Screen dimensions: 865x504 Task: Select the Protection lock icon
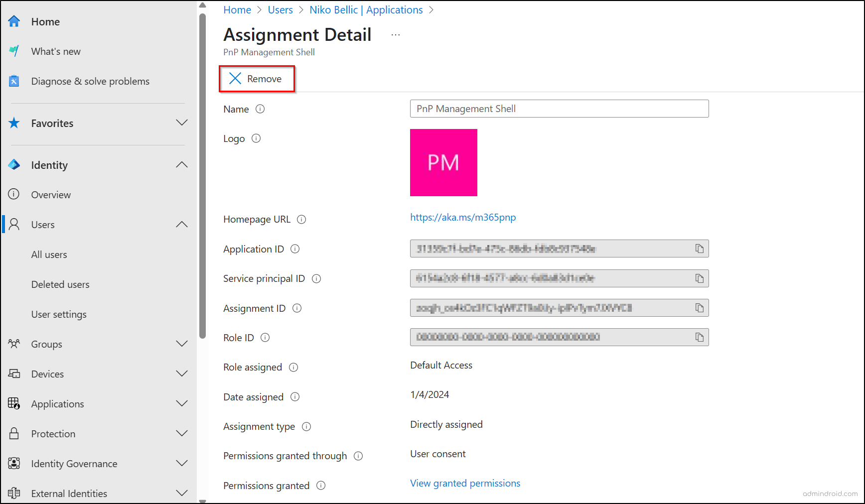(14, 433)
